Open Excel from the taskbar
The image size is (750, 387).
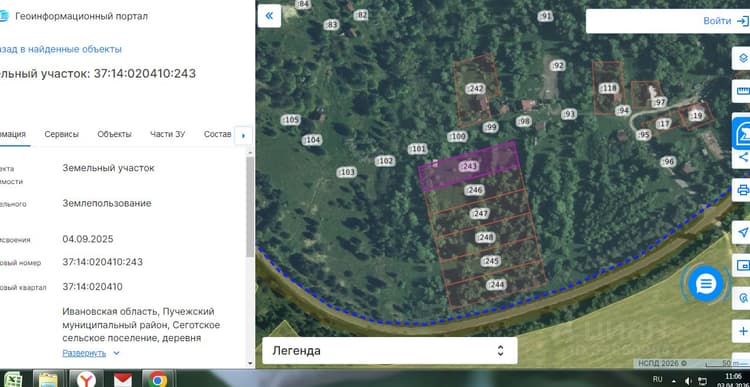(12, 379)
